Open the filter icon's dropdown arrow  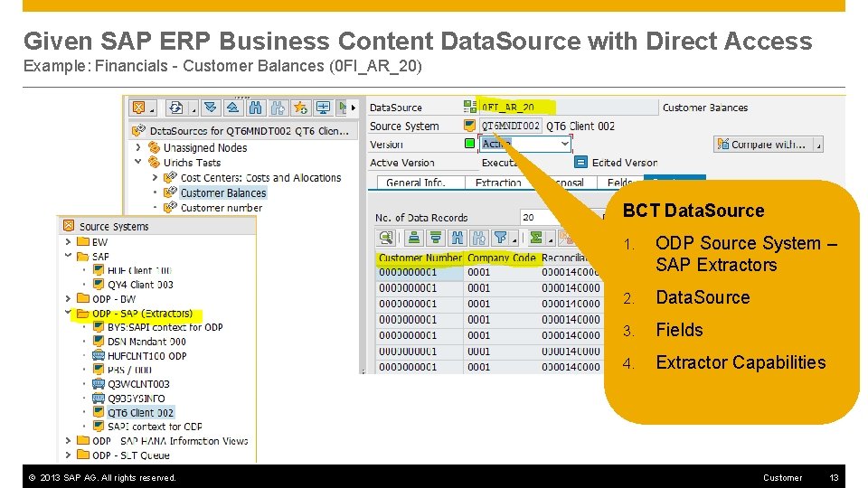pyautogui.click(x=514, y=239)
